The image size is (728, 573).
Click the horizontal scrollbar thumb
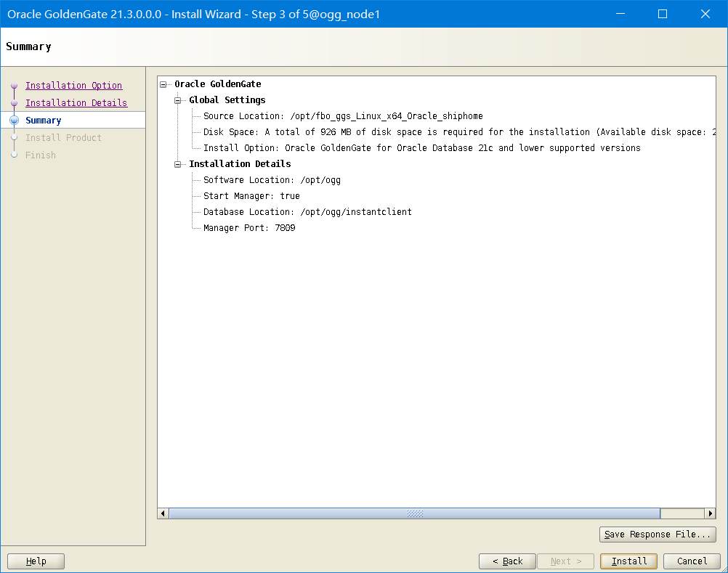[x=415, y=513]
